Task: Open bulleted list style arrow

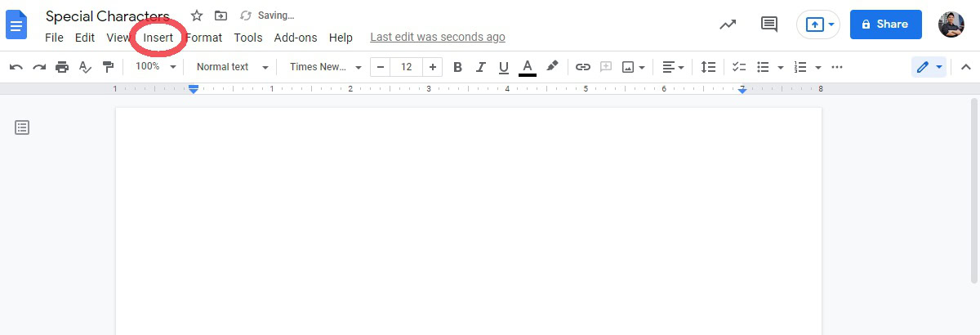Action: click(x=781, y=67)
